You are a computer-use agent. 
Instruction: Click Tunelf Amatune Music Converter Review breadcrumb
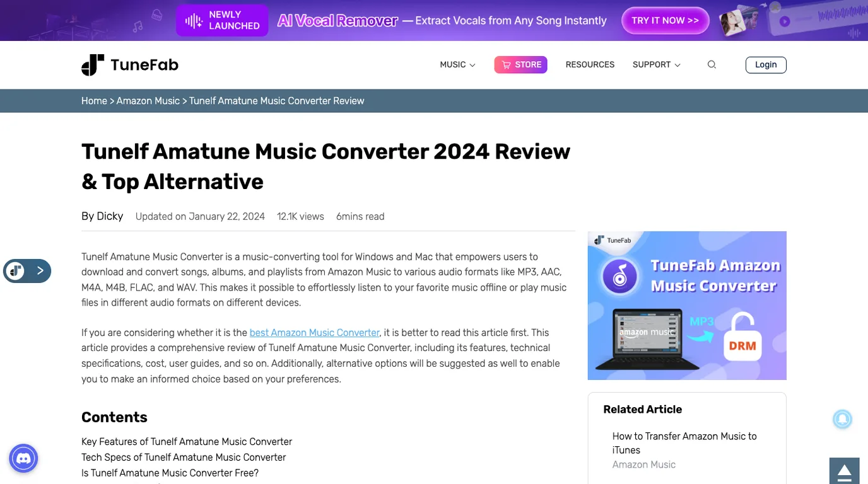pyautogui.click(x=277, y=101)
